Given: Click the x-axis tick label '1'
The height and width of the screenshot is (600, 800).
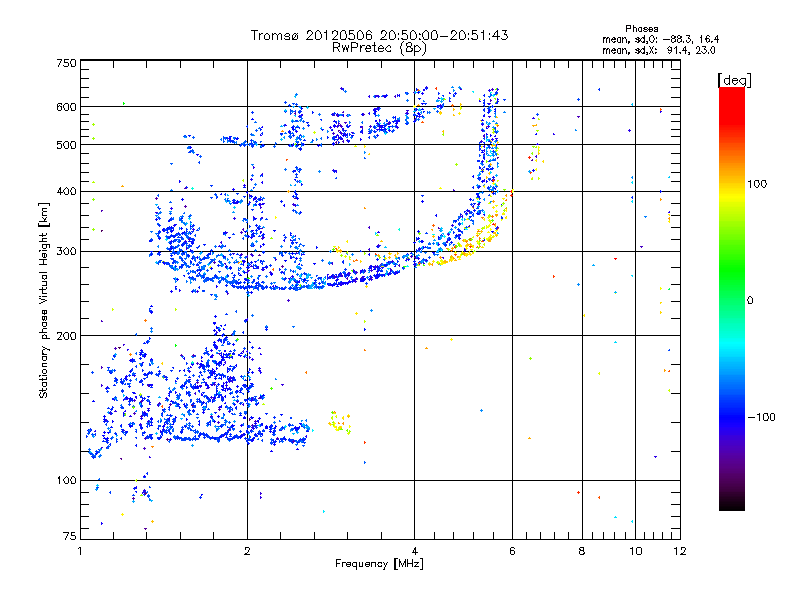Looking at the screenshot, I should [80, 551].
